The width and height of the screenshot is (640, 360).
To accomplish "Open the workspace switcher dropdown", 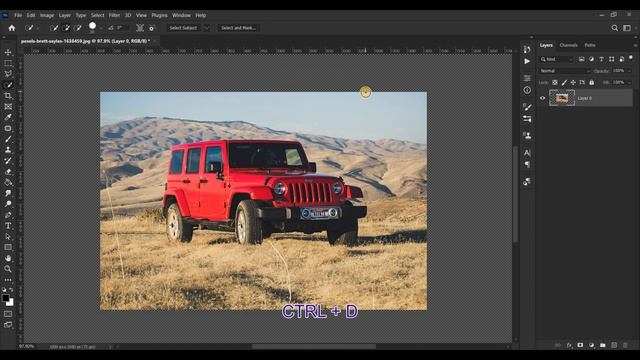I will [627, 28].
